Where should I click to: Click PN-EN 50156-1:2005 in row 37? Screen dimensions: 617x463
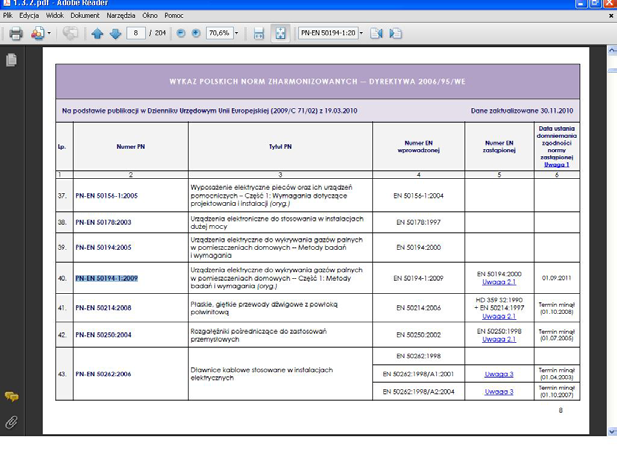(107, 196)
